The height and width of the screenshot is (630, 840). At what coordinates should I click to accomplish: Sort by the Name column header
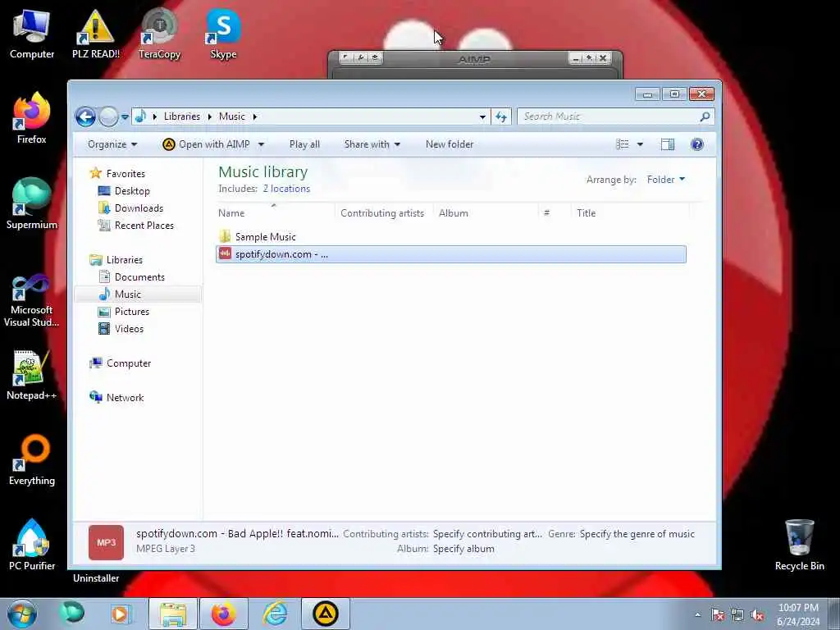coord(276,213)
